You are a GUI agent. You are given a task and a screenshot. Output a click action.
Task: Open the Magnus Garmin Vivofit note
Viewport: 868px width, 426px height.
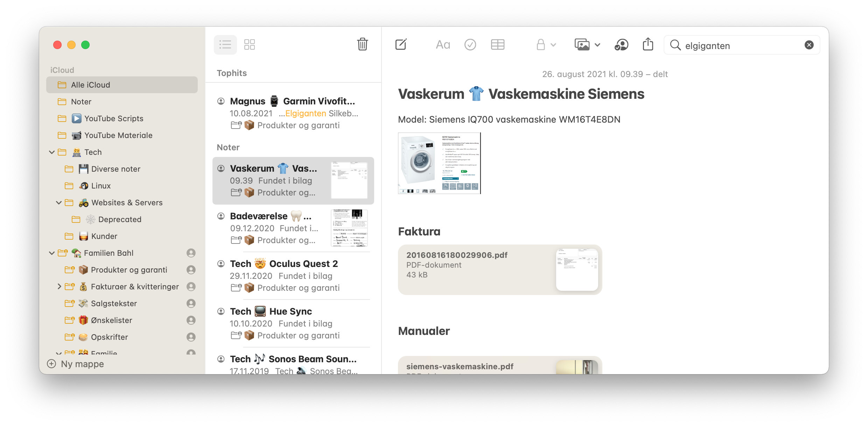[x=293, y=113]
